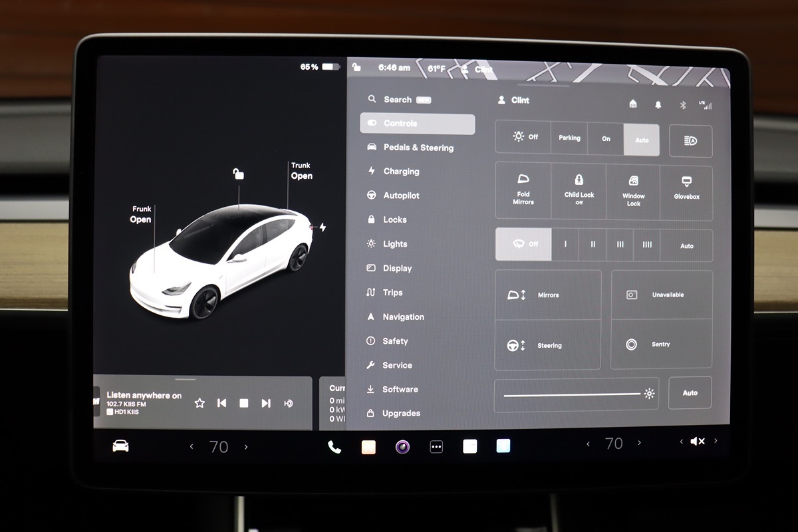
Task: Decrease passenger temperature with left chevron
Action: tap(588, 444)
